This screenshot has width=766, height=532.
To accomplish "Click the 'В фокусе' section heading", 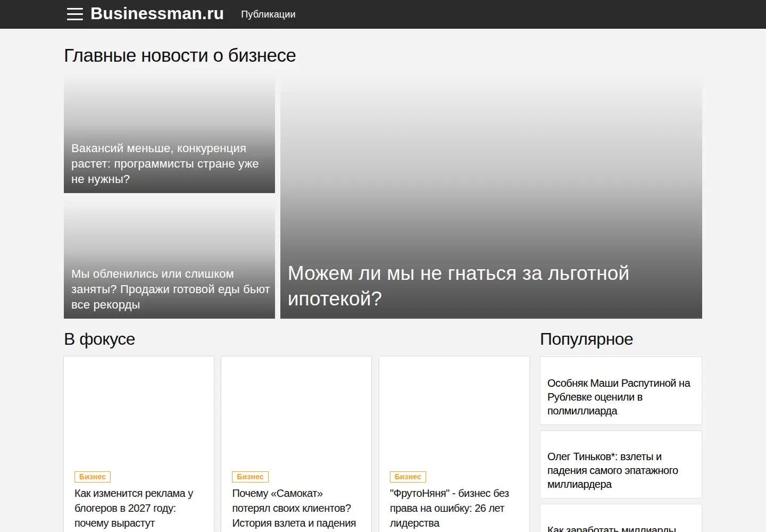I will 99,339.
